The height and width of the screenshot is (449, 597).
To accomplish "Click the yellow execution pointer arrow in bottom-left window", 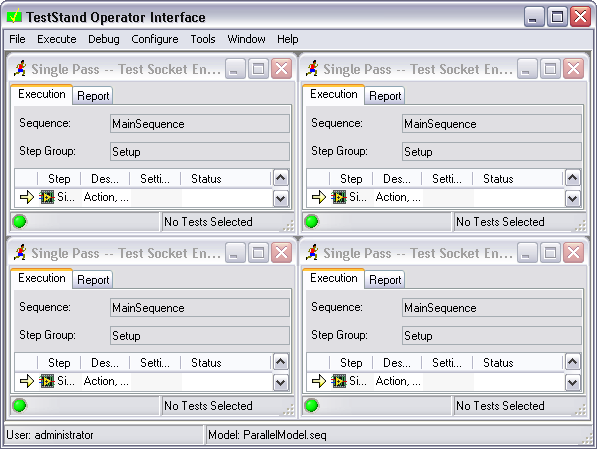I will [x=27, y=381].
